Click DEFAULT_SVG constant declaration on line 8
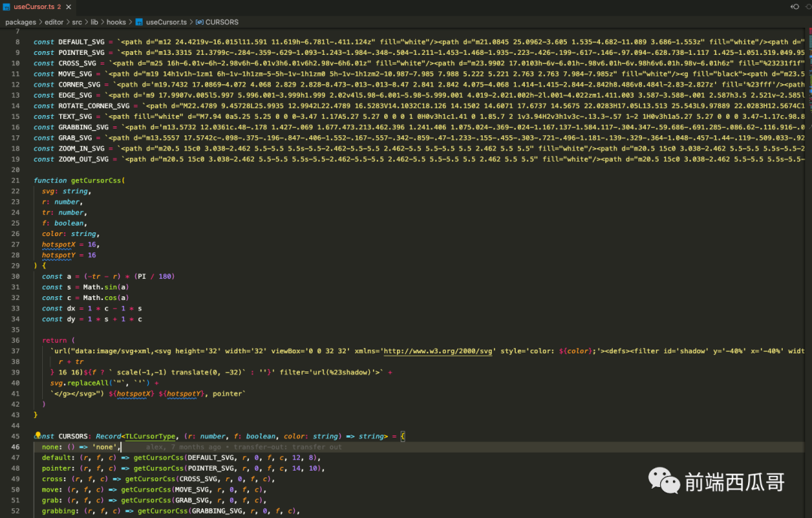 tap(81, 42)
